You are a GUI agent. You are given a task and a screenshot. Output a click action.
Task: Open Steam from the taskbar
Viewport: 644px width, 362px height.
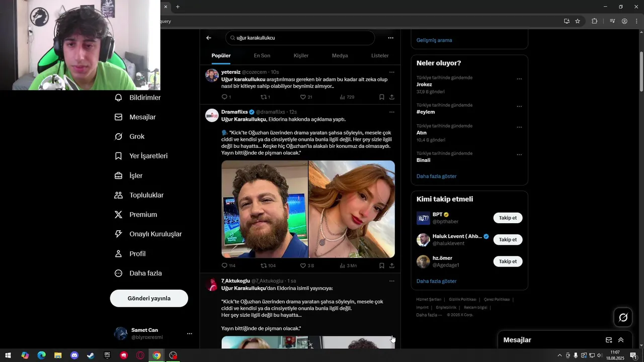point(91,355)
